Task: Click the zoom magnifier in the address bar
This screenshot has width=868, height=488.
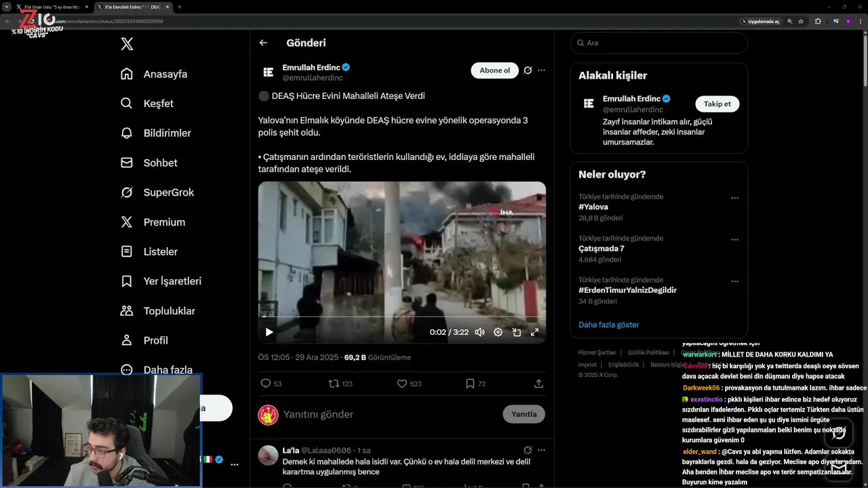Action: (x=790, y=21)
